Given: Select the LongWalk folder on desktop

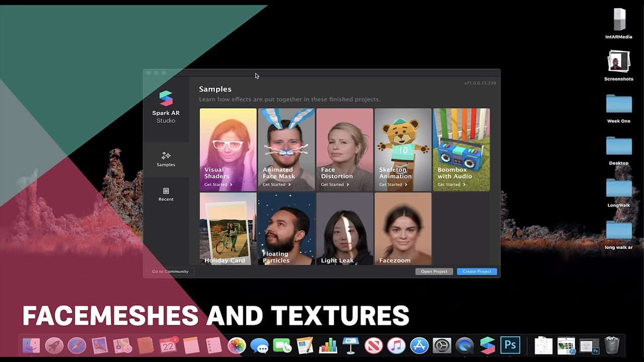Looking at the screenshot, I should pyautogui.click(x=619, y=192).
